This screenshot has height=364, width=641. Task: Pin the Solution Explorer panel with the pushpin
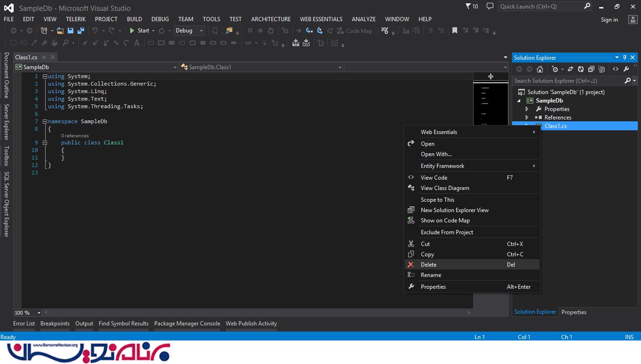coord(625,57)
